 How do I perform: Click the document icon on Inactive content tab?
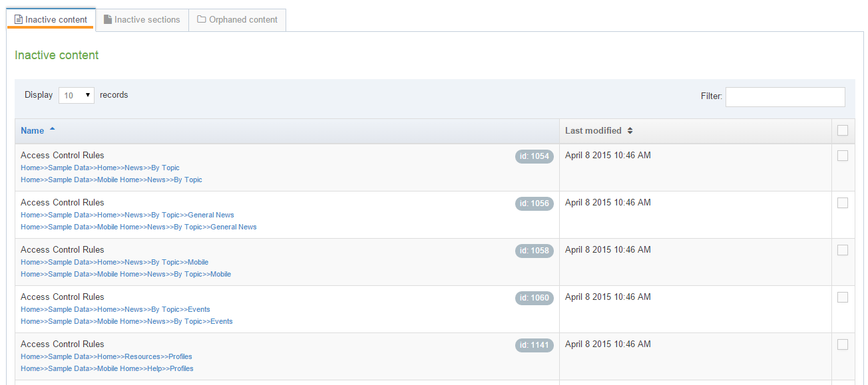[x=19, y=20]
